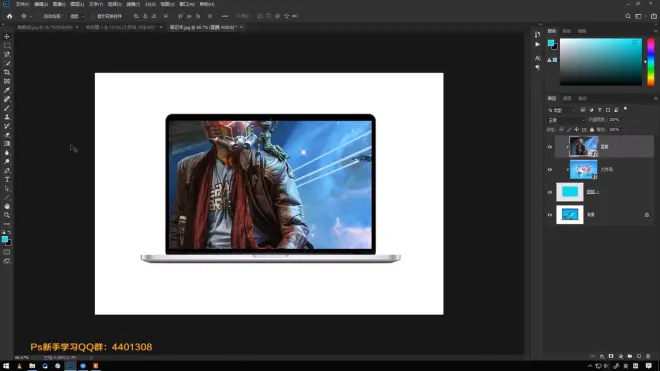The width and height of the screenshot is (660, 371).
Task: Select the Lasso tool
Action: 7,54
